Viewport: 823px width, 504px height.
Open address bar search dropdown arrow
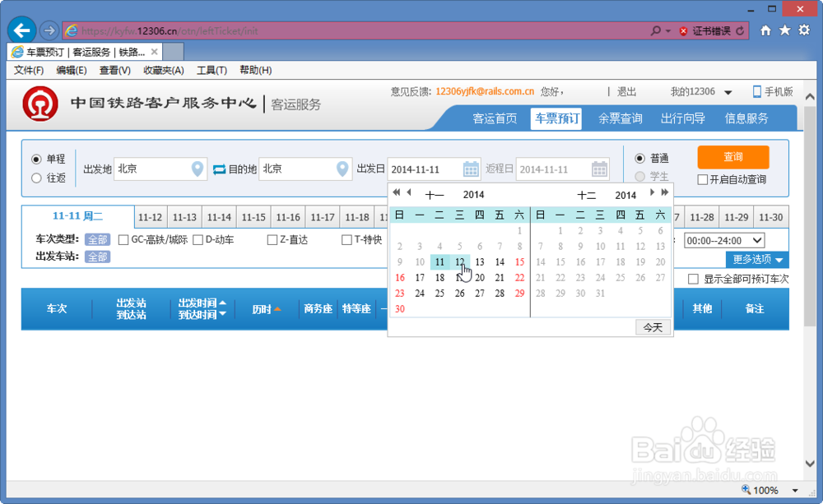coord(668,31)
